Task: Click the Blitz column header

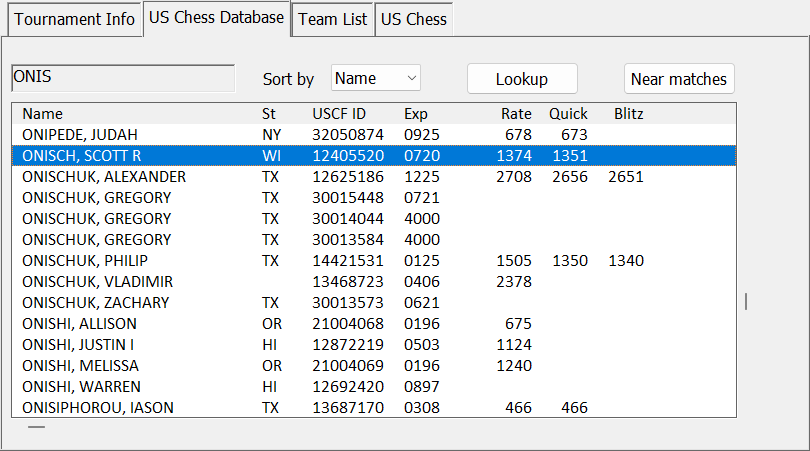Action: (628, 114)
